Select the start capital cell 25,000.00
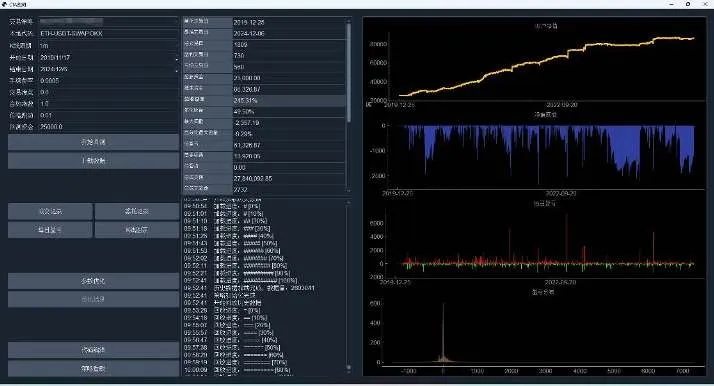This screenshot has width=714, height=386. (289, 78)
